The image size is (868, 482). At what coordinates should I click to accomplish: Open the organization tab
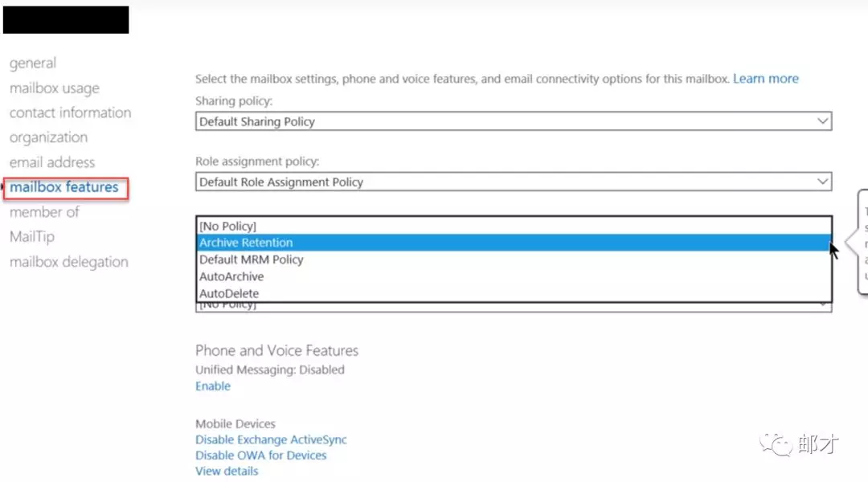48,137
